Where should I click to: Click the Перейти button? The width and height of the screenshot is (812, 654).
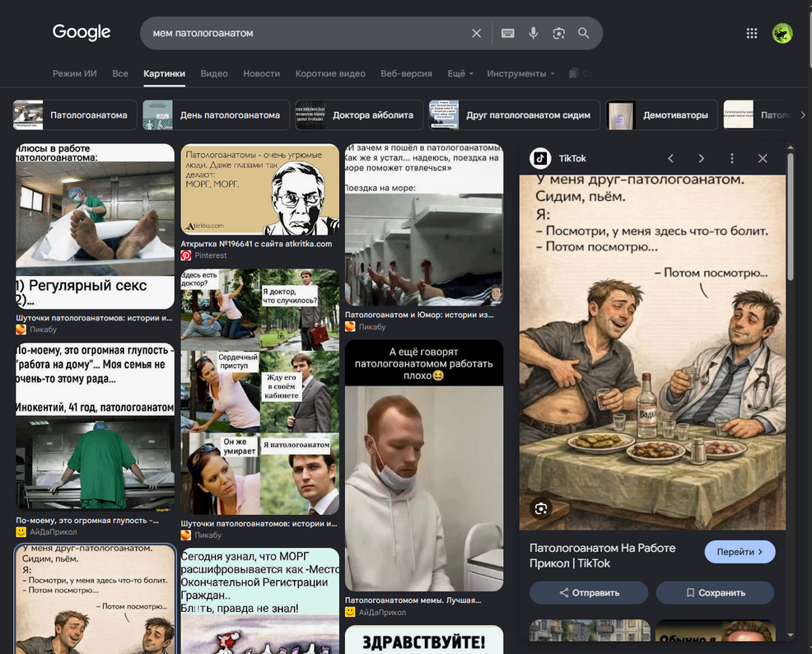coord(740,552)
